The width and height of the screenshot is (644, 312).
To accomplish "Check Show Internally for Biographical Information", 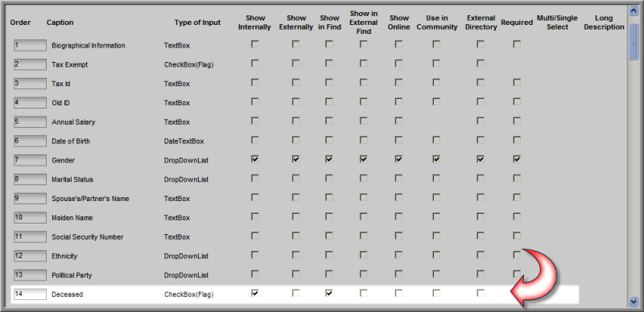I will (255, 44).
